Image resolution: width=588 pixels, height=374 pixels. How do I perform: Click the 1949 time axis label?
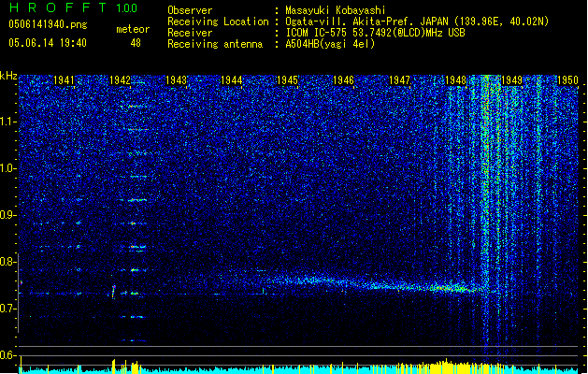coord(511,79)
